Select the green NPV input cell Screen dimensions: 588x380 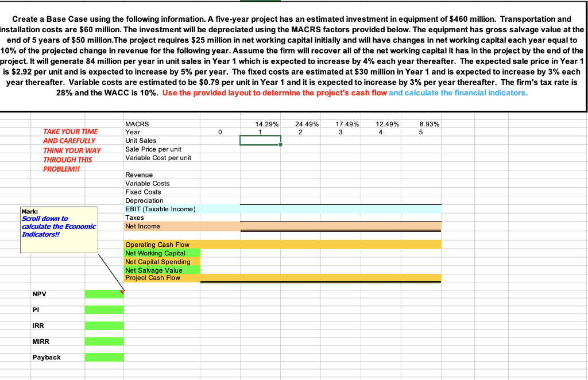(x=104, y=293)
